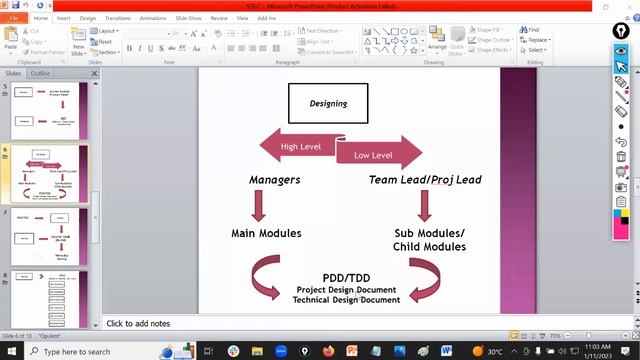Click Format Painter in Clipboard group

click(43, 52)
